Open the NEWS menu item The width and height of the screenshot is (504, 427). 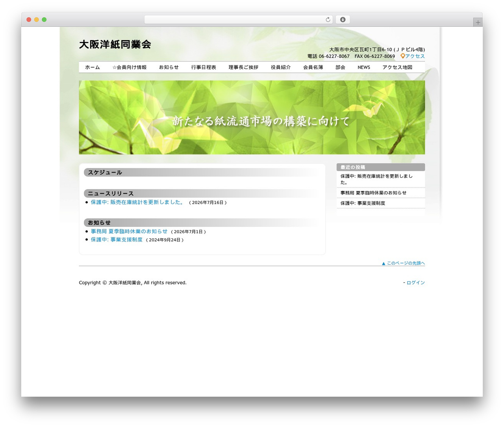(x=364, y=67)
